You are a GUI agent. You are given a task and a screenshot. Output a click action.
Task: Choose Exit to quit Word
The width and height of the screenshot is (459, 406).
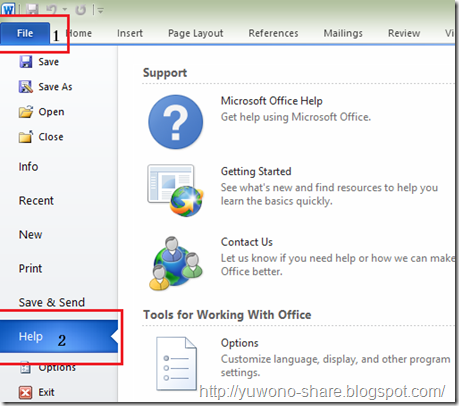(46, 392)
